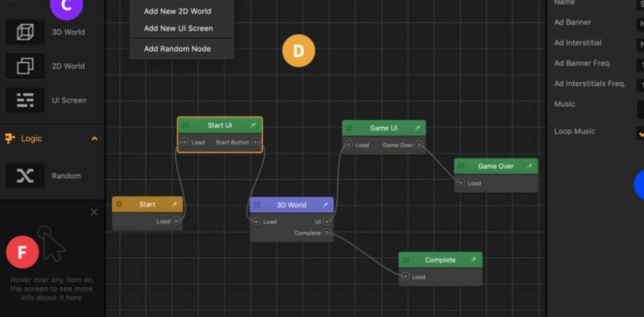Image resolution: width=644 pixels, height=317 pixels.
Task: Click the Load output port on Start node
Action: coord(176,221)
